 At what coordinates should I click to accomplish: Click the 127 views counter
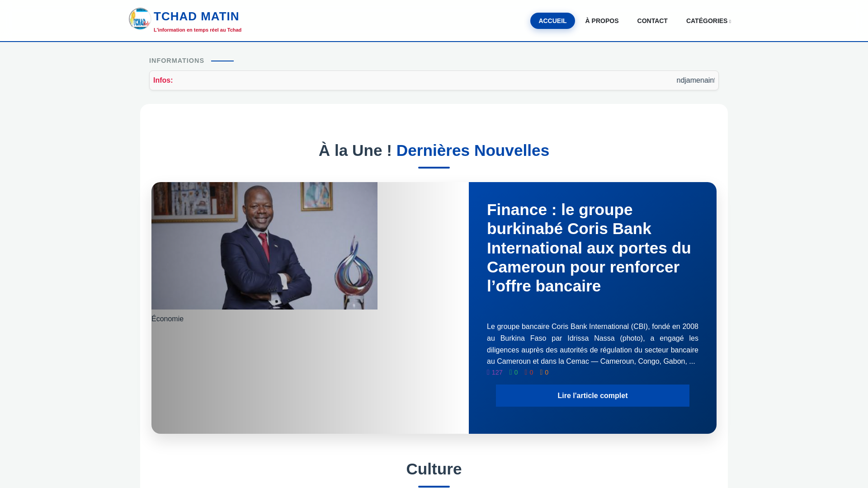(495, 373)
